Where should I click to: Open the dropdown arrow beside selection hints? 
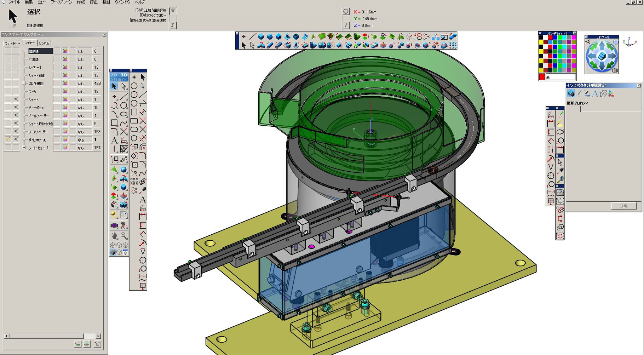173,11
